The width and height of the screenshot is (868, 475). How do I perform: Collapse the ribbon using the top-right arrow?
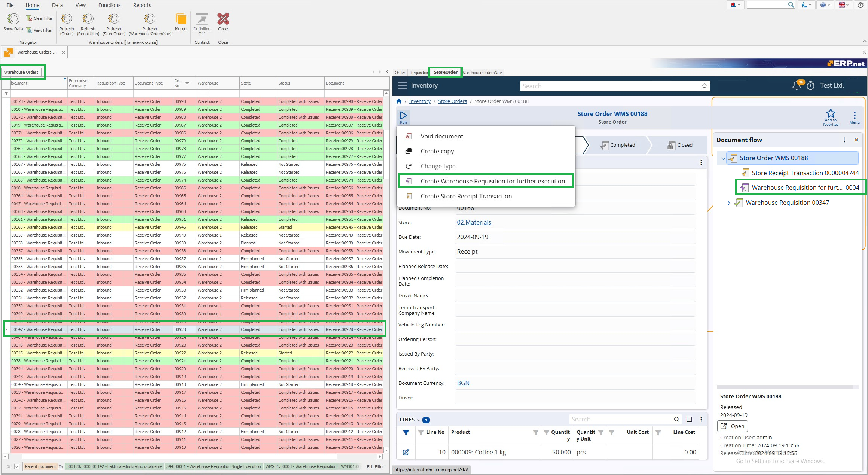[x=864, y=41]
